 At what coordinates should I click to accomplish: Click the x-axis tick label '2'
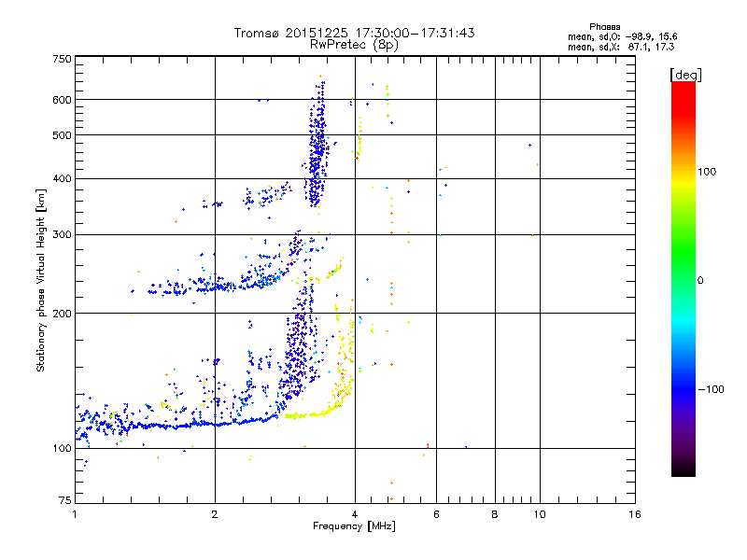coord(215,514)
